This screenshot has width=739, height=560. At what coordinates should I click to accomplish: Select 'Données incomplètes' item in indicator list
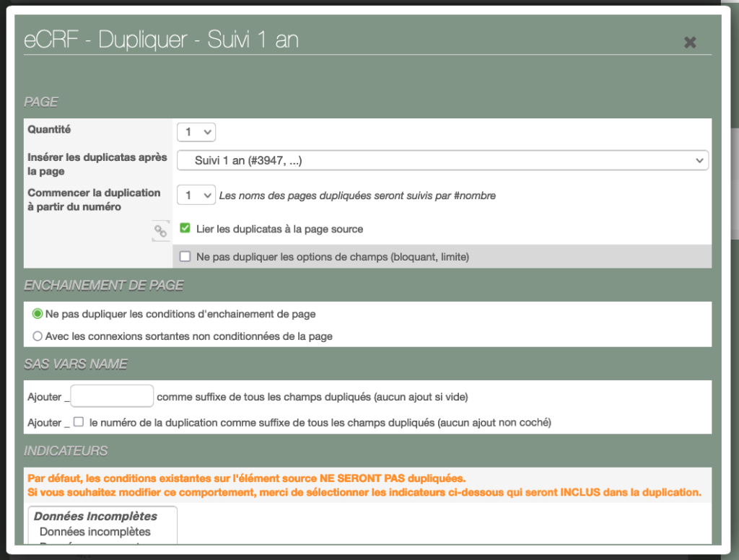(95, 532)
